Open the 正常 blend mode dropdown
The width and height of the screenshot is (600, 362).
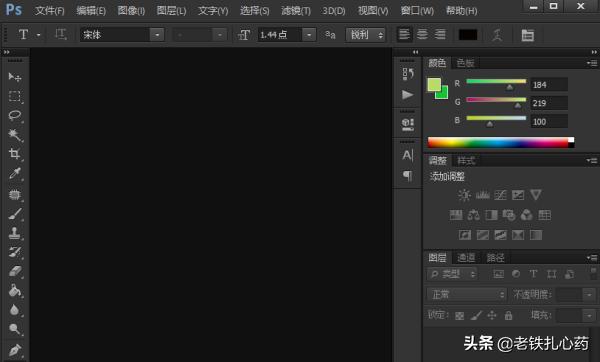(466, 294)
